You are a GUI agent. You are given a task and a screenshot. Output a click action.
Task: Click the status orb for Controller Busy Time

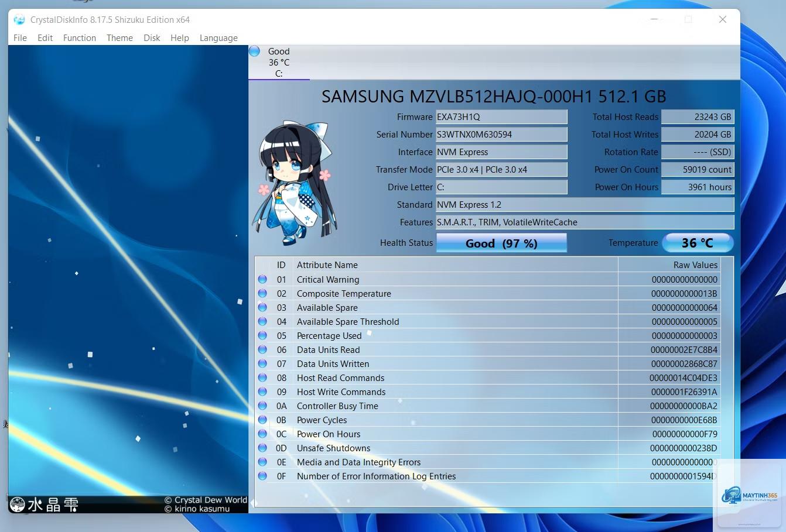point(262,406)
